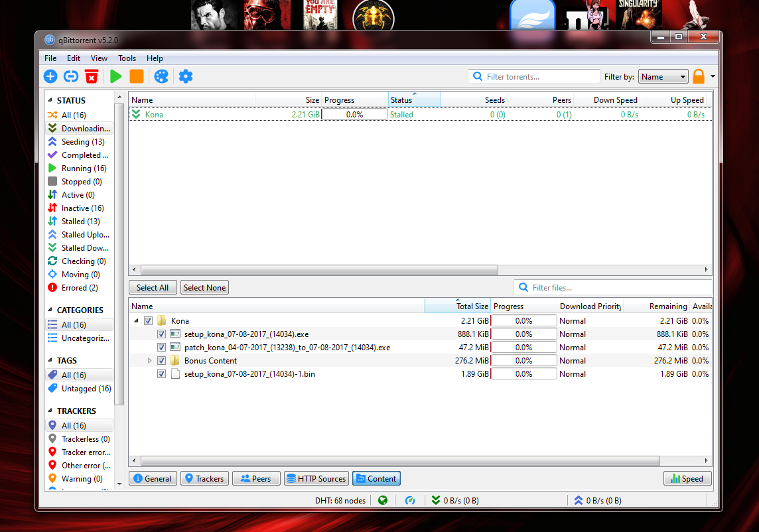
Task: Uncheck the Bonus Content folder checkbox
Action: [161, 361]
